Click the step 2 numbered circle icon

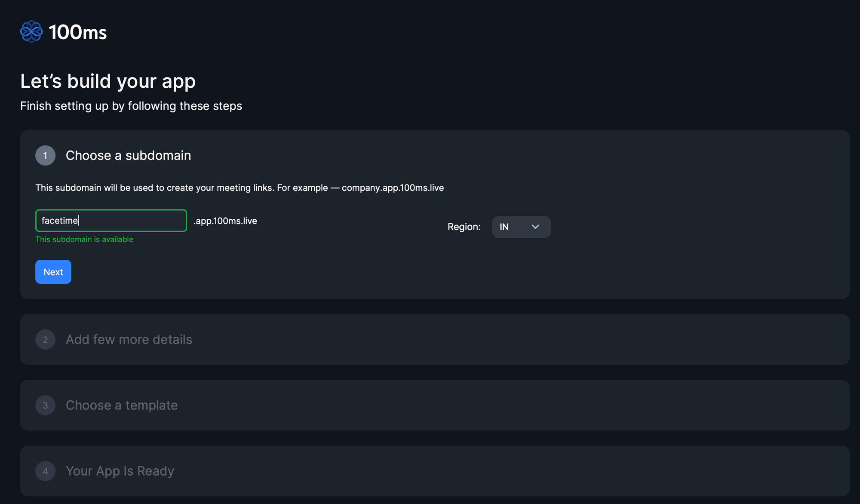45,339
